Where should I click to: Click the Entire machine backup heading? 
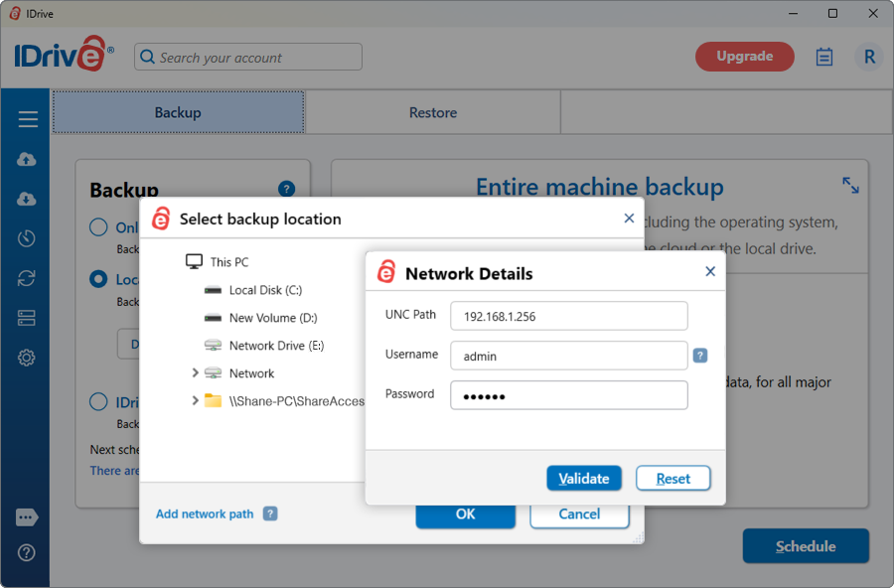pyautogui.click(x=600, y=187)
